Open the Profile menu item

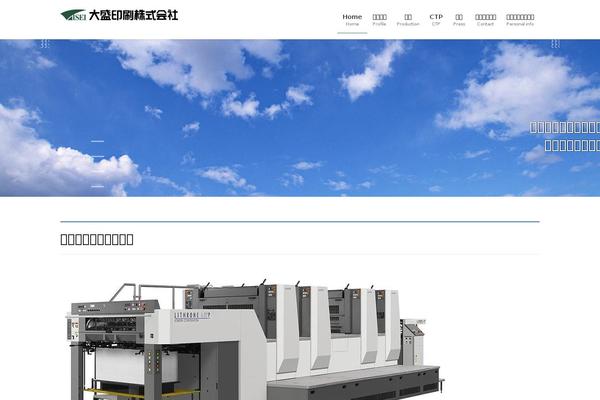coord(379,20)
